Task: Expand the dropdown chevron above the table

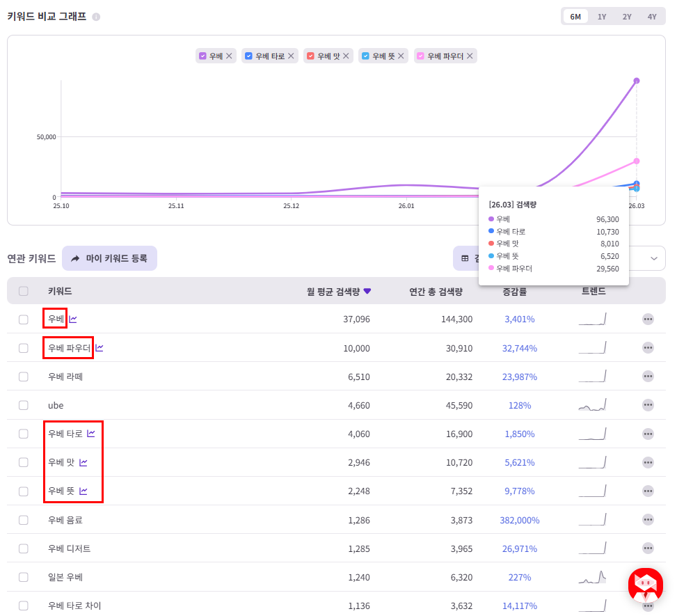Action: pyautogui.click(x=653, y=258)
